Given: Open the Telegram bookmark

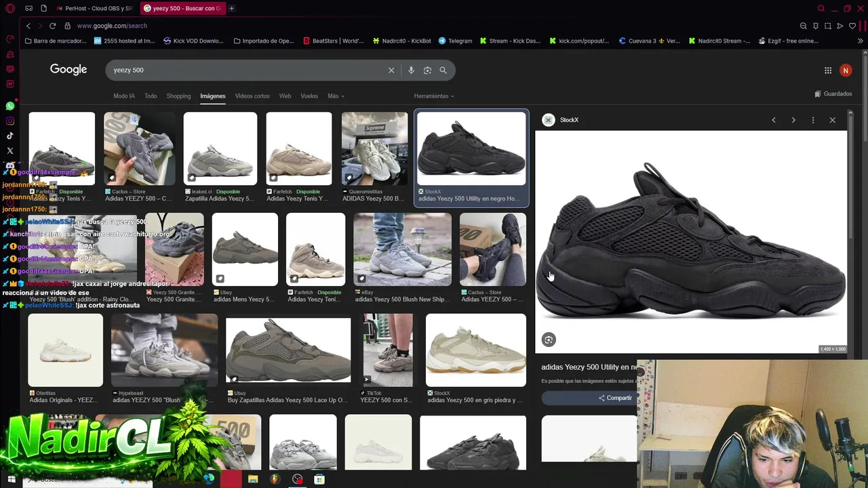Looking at the screenshot, I should (455, 41).
